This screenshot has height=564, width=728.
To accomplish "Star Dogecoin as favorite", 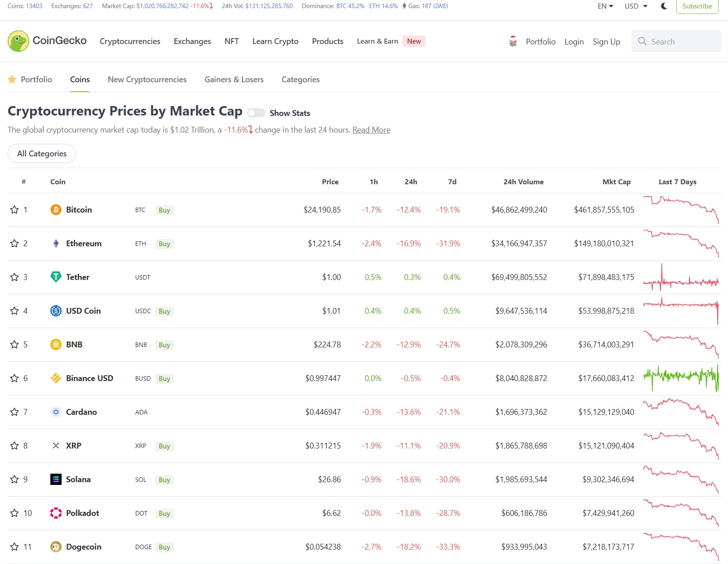I will point(14,547).
